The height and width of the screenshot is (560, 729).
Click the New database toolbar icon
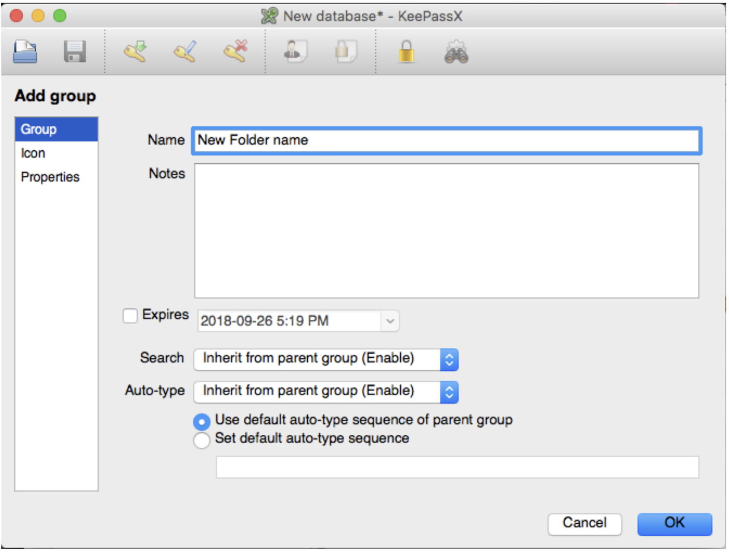coord(25,51)
